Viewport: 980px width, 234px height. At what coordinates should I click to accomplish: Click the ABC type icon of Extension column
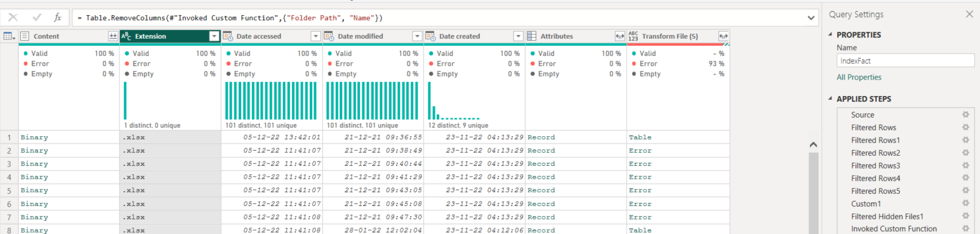point(126,36)
